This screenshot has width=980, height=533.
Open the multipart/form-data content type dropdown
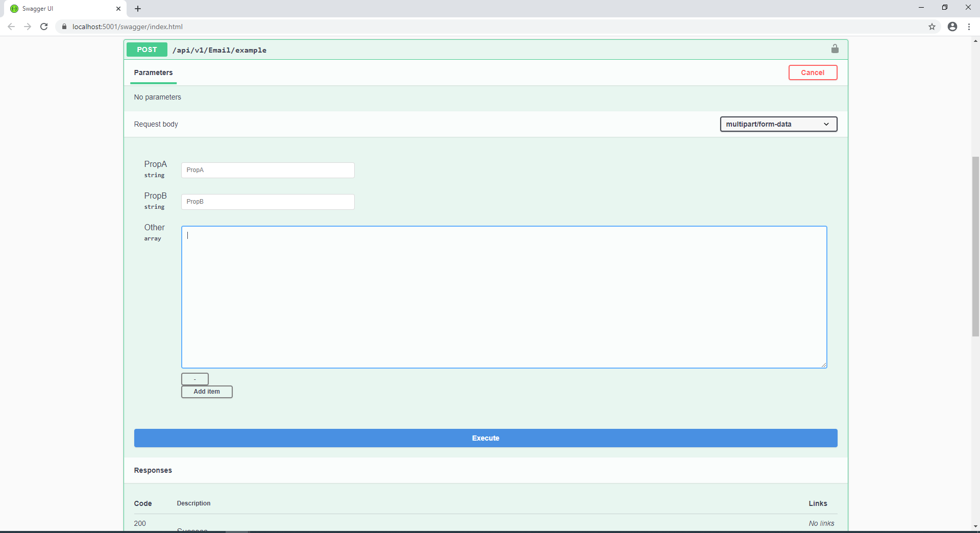778,124
